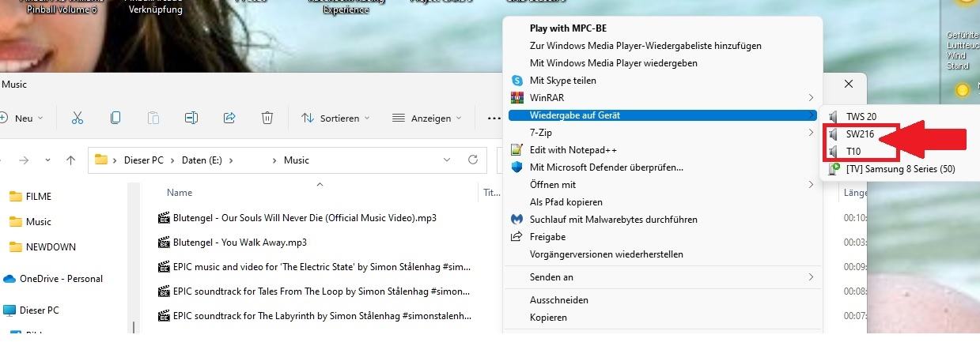
Task: Click speaker icon beside TWS 20
Action: pyautogui.click(x=834, y=117)
